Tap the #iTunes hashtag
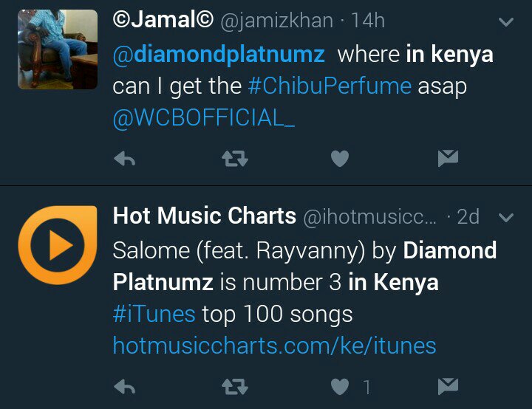Screen dimensions: 532x409 tap(154, 314)
